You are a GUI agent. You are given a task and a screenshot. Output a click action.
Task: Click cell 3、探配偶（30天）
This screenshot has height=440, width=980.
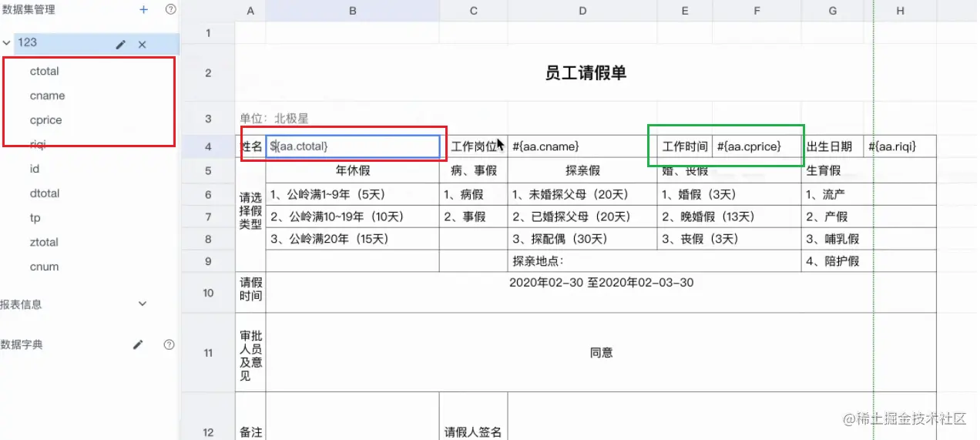[x=582, y=239]
